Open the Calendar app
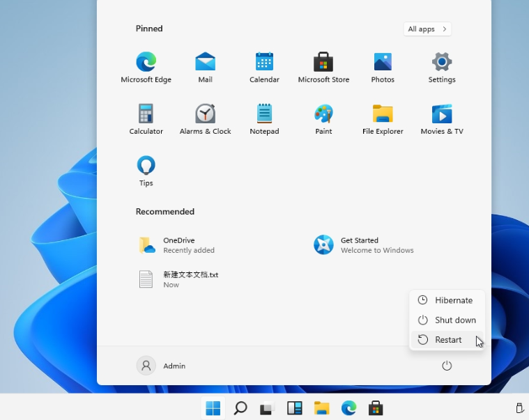This screenshot has height=420, width=529. tap(264, 62)
